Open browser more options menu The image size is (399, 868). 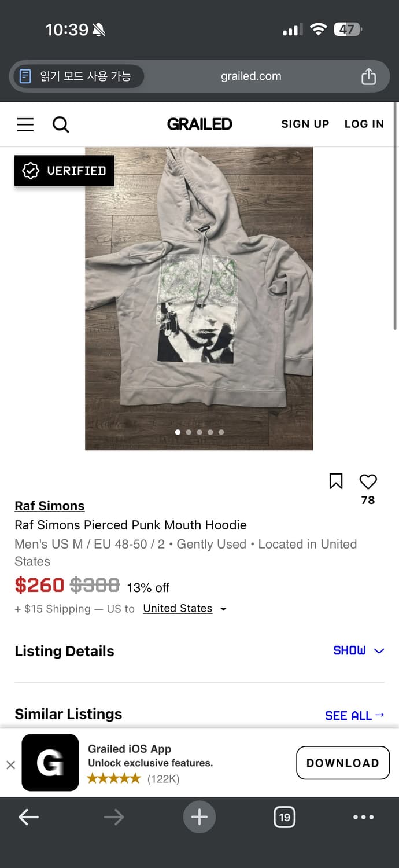[x=363, y=817]
